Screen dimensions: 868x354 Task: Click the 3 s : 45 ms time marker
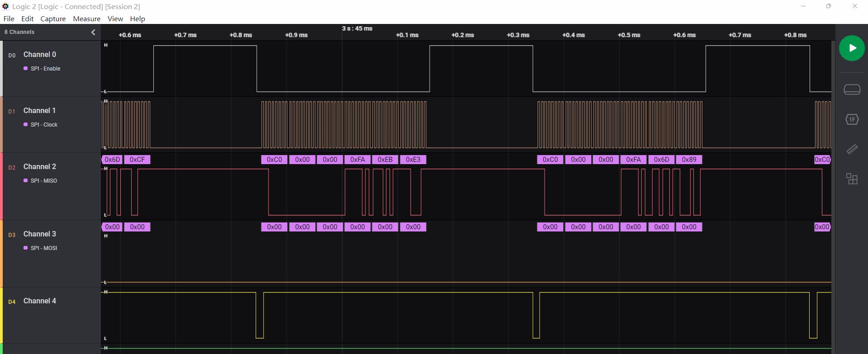[x=357, y=28]
